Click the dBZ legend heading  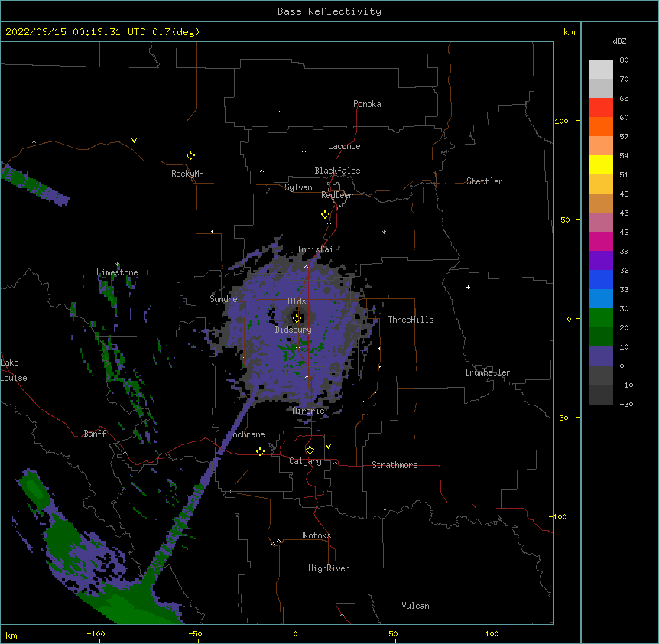coord(619,41)
